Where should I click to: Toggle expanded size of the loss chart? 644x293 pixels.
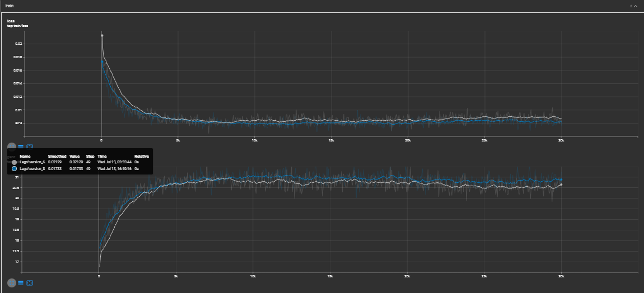[12, 146]
